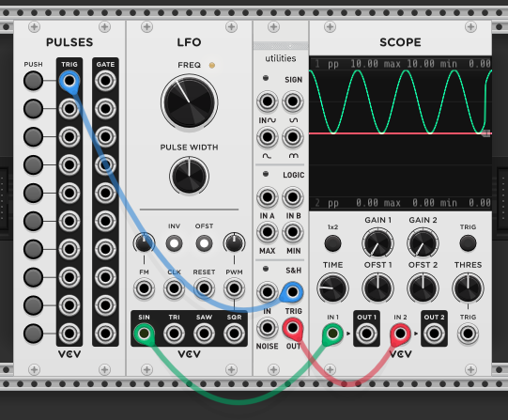The width and height of the screenshot is (508, 420).
Task: Click the LFO SAW output jack
Action: coord(204,334)
